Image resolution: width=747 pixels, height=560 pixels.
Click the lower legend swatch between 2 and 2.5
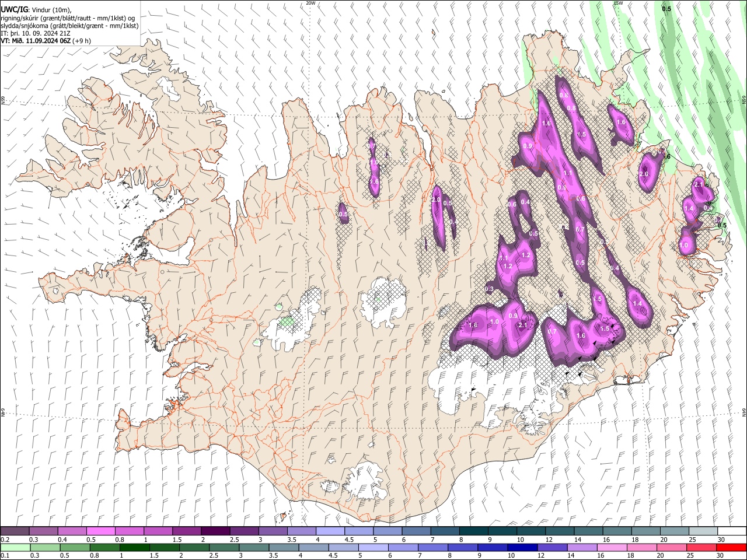[194, 547]
